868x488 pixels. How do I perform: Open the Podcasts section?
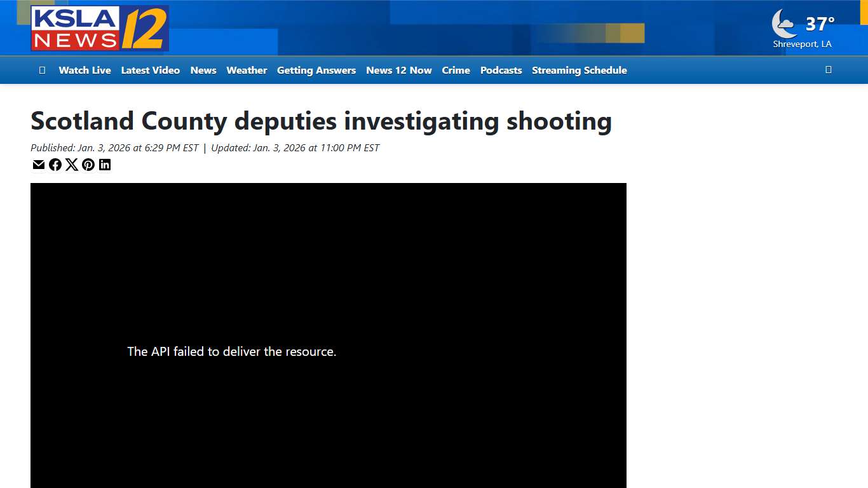pos(501,70)
